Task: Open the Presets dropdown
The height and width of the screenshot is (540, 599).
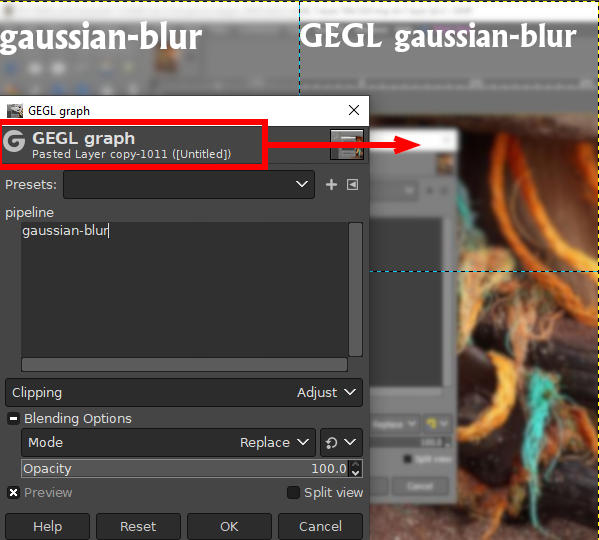Action: 189,185
